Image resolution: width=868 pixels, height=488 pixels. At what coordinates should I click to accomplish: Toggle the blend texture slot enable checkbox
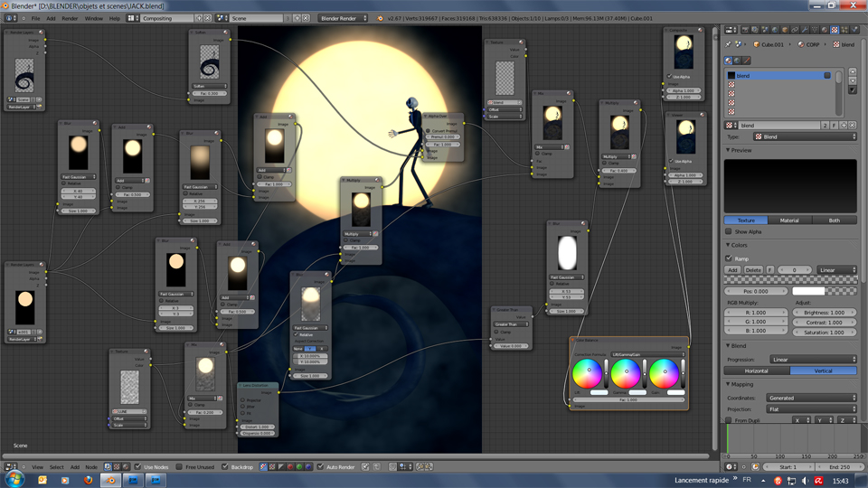click(x=827, y=75)
